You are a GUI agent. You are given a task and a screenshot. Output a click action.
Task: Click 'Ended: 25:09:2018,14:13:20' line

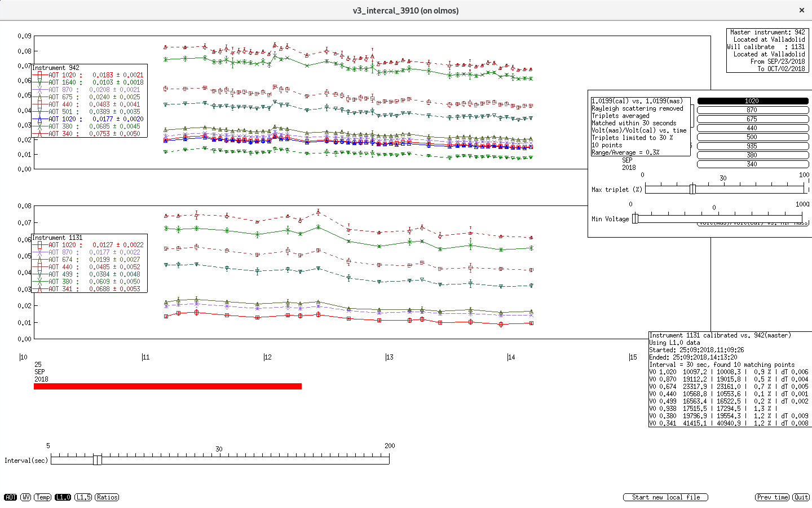tap(694, 357)
